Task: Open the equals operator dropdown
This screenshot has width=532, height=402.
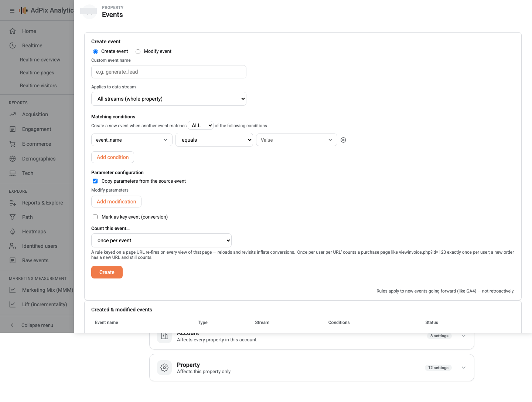Action: pos(214,140)
